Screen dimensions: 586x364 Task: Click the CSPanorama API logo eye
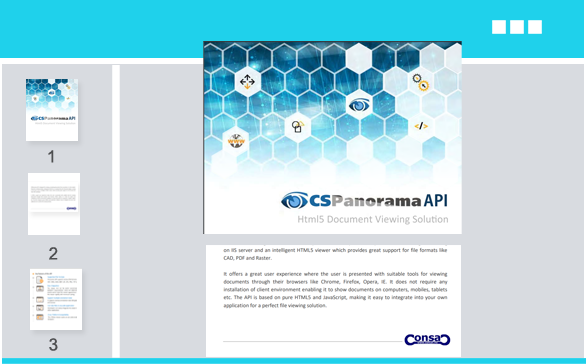point(294,201)
